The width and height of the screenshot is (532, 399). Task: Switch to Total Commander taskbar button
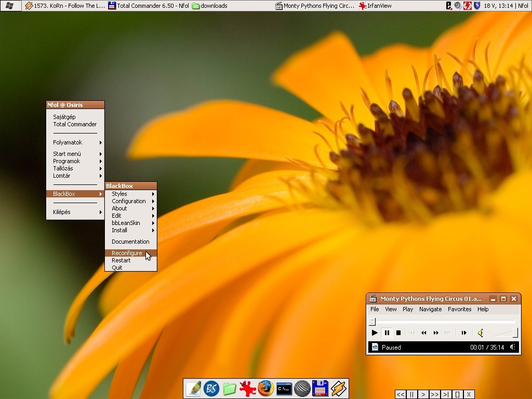149,6
